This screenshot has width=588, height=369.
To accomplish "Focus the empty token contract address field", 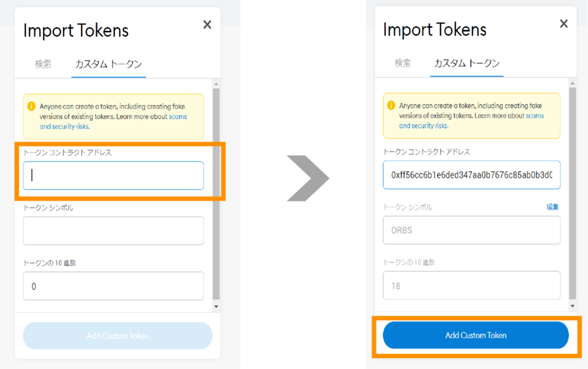I will click(x=113, y=175).
